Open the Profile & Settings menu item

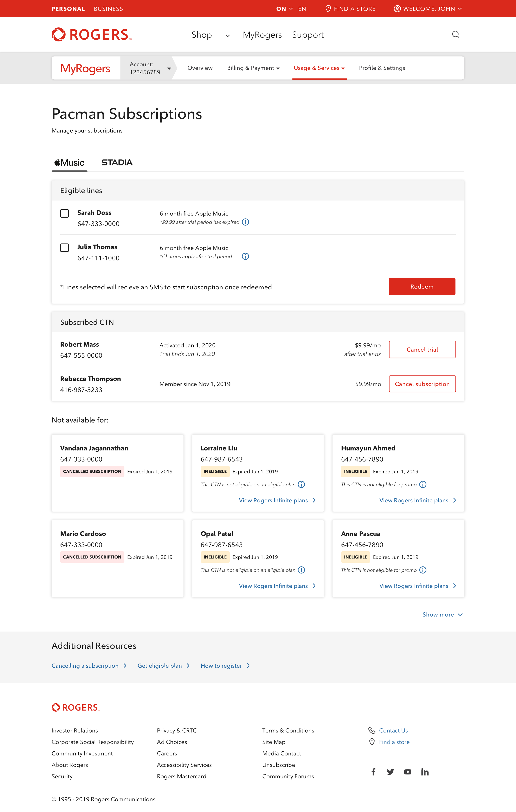point(382,68)
